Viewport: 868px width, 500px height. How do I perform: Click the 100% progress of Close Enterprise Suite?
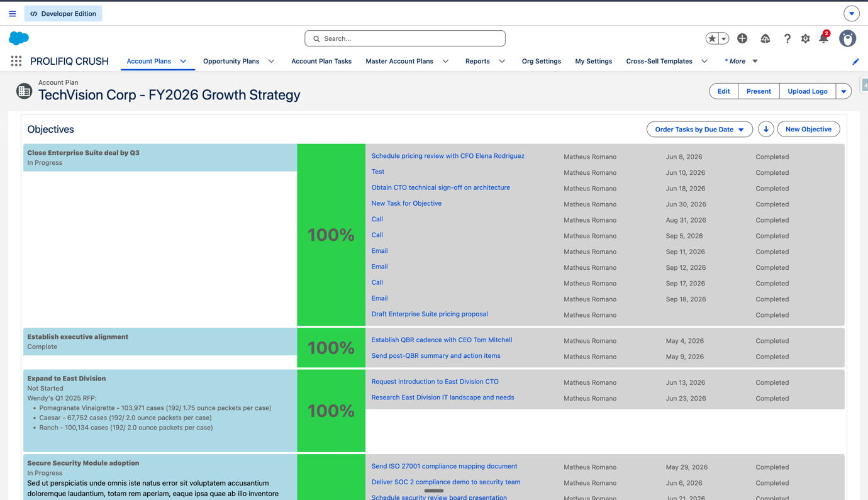[331, 235]
